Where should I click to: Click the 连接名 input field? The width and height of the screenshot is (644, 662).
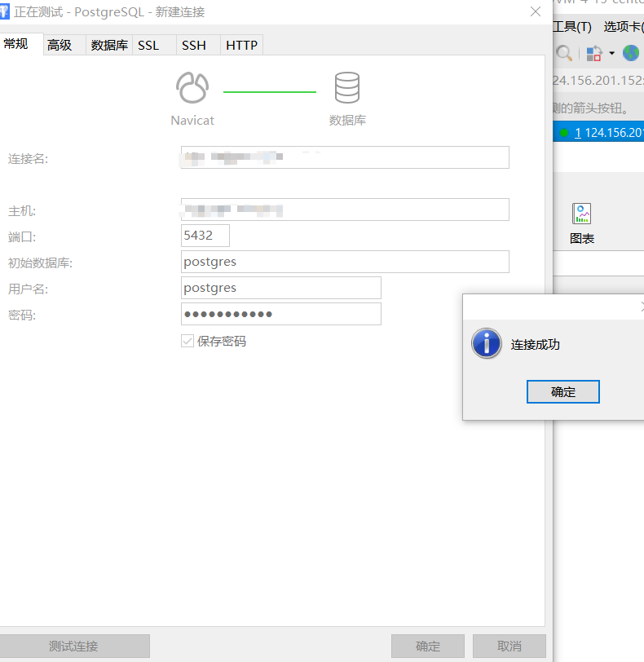(345, 157)
